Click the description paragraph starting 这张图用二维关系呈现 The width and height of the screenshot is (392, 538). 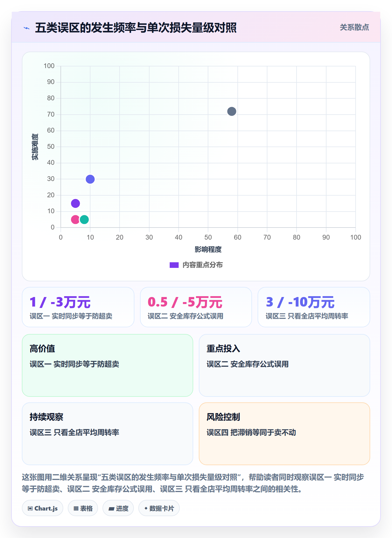click(193, 483)
